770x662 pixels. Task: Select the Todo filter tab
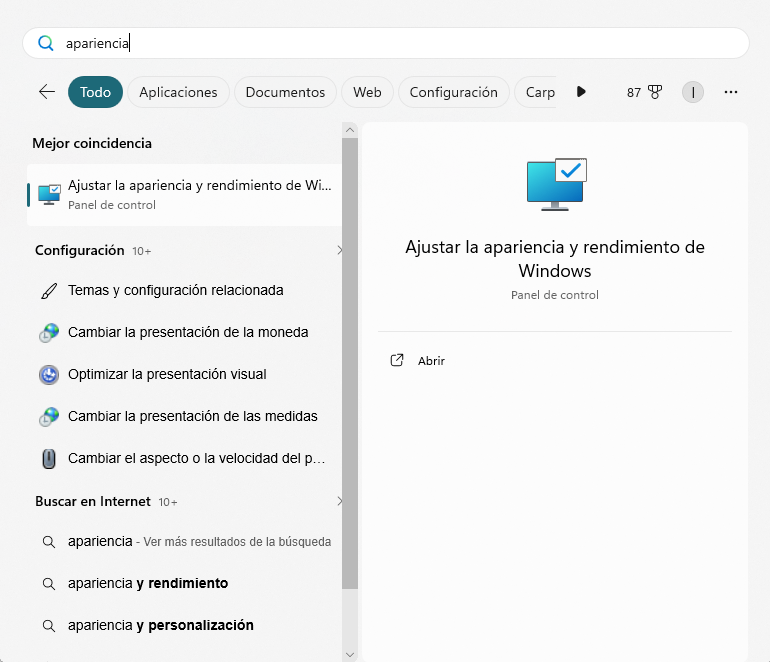coord(95,92)
